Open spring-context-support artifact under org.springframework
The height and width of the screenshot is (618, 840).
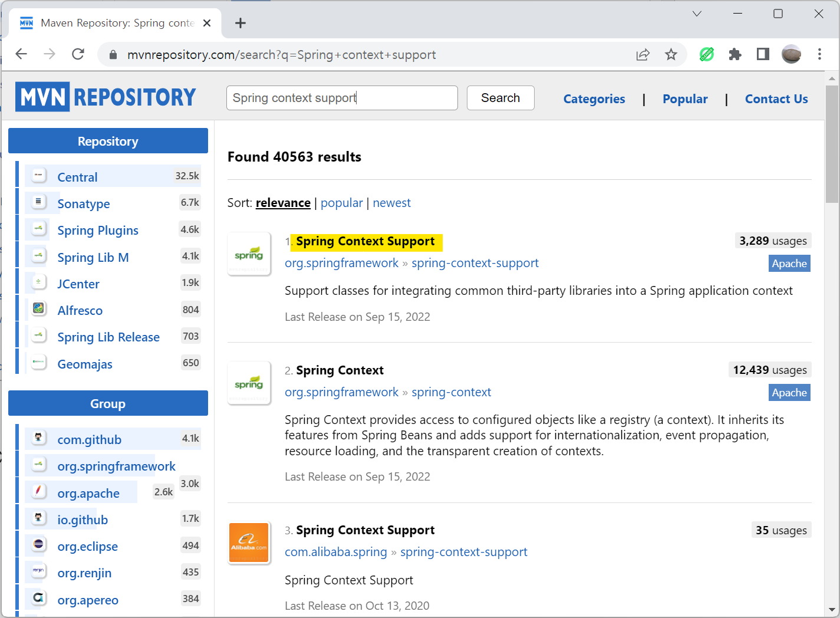(x=475, y=263)
